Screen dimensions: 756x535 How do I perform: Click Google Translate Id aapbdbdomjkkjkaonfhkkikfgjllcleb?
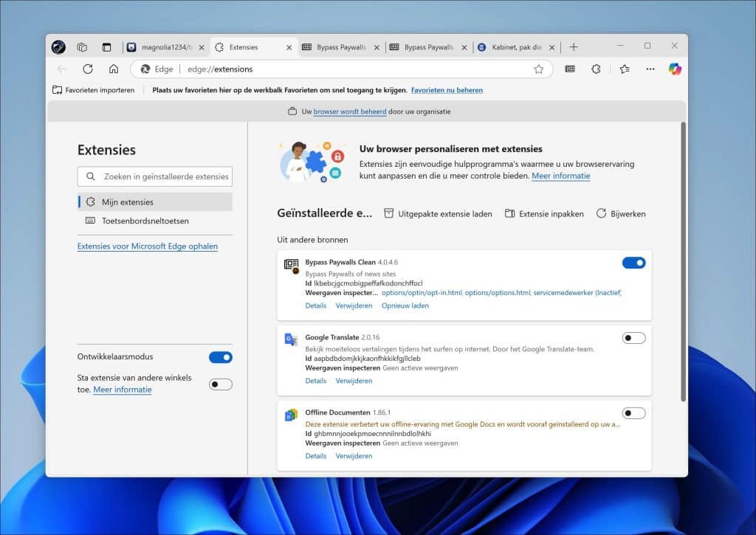tap(362, 359)
